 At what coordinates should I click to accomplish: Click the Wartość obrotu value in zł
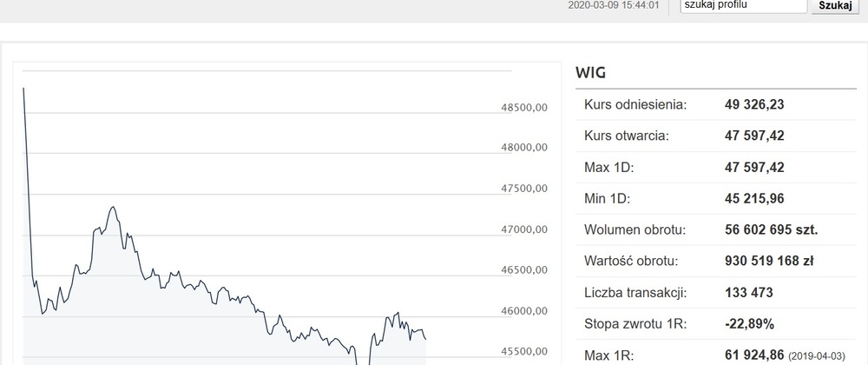point(769,261)
